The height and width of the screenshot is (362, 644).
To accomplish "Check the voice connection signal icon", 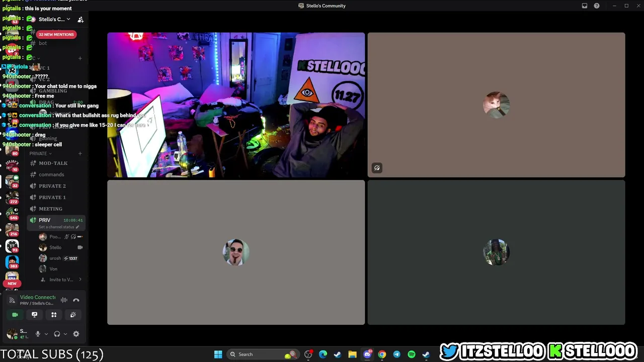I will (x=12, y=300).
